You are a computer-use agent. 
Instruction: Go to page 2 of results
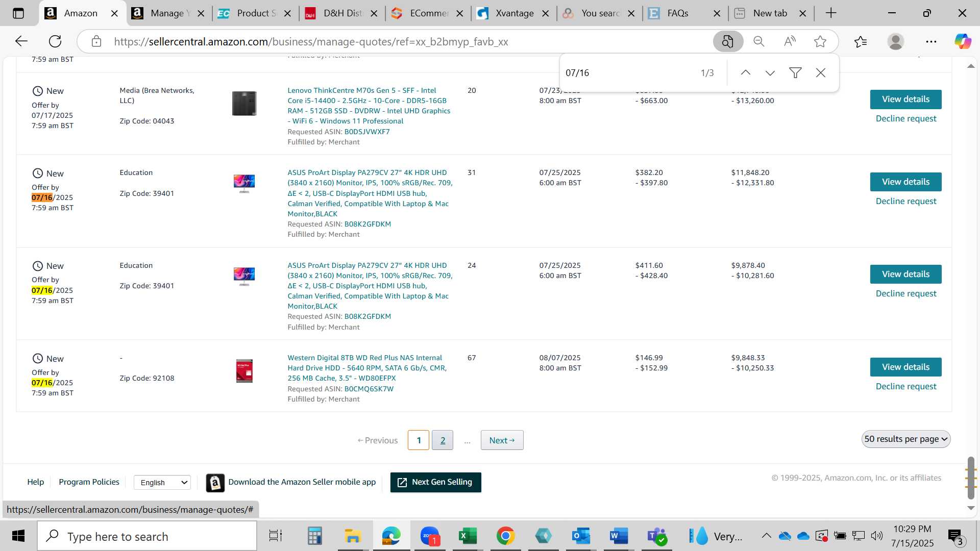[x=443, y=440]
